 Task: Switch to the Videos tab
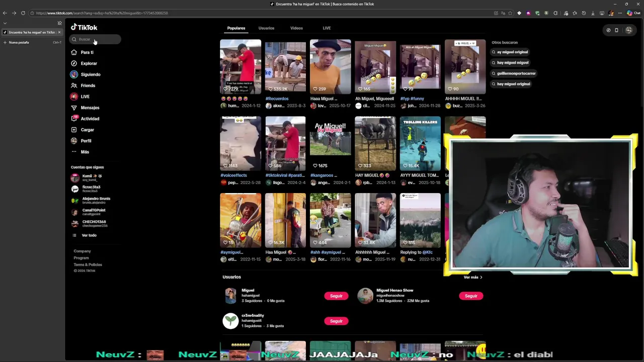tap(296, 28)
